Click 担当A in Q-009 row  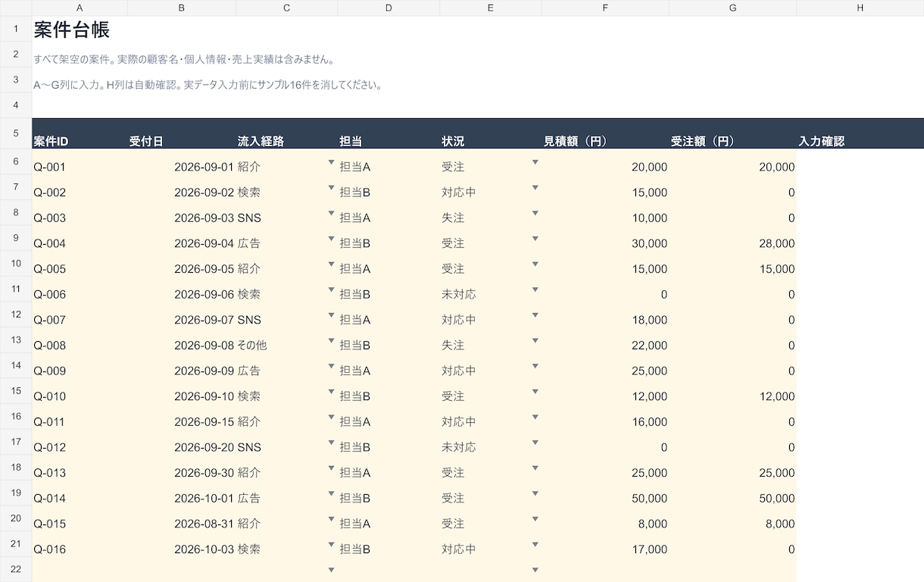(x=354, y=371)
